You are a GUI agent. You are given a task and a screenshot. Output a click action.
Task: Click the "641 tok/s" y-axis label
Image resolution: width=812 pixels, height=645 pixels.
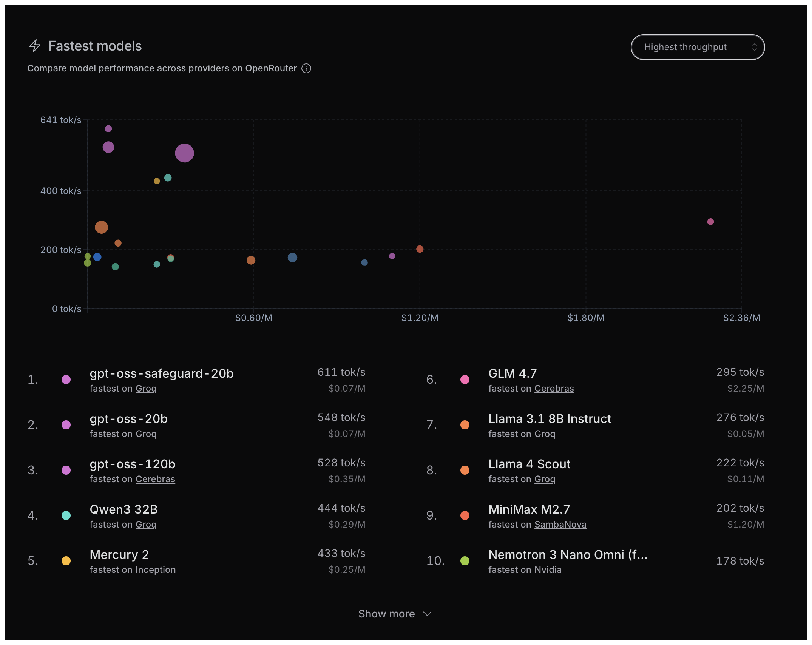(61, 120)
